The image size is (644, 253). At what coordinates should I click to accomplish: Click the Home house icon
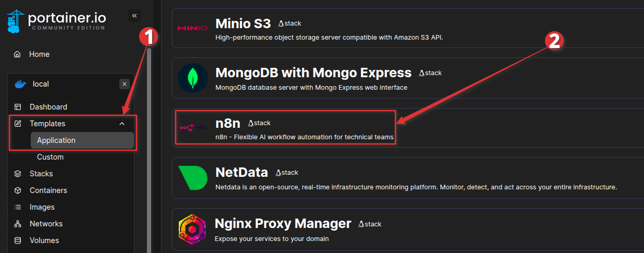(18, 54)
